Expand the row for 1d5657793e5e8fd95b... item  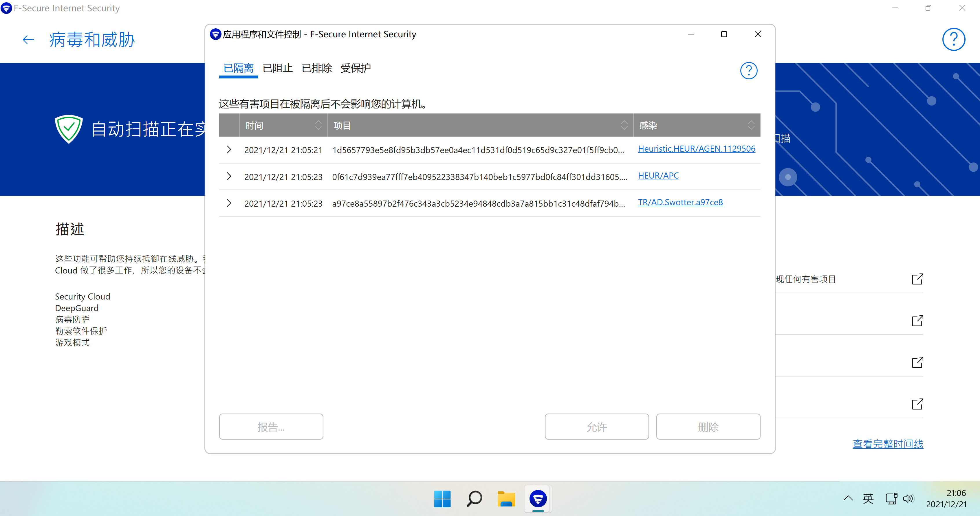(229, 149)
